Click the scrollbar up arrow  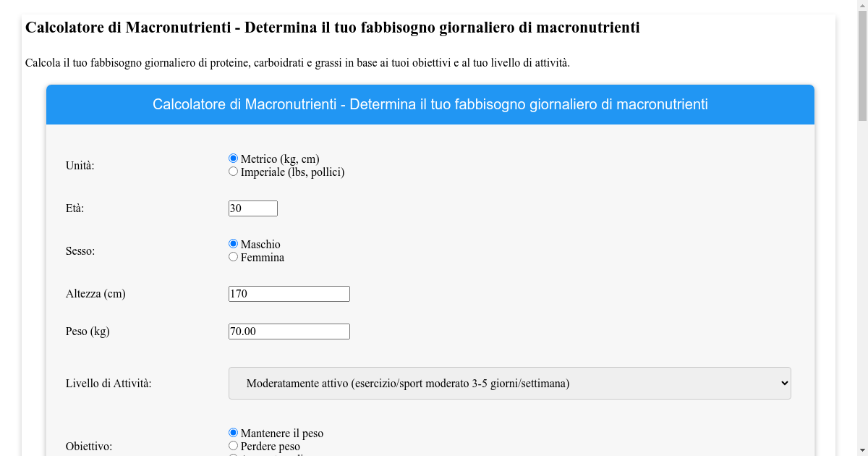click(x=862, y=7)
